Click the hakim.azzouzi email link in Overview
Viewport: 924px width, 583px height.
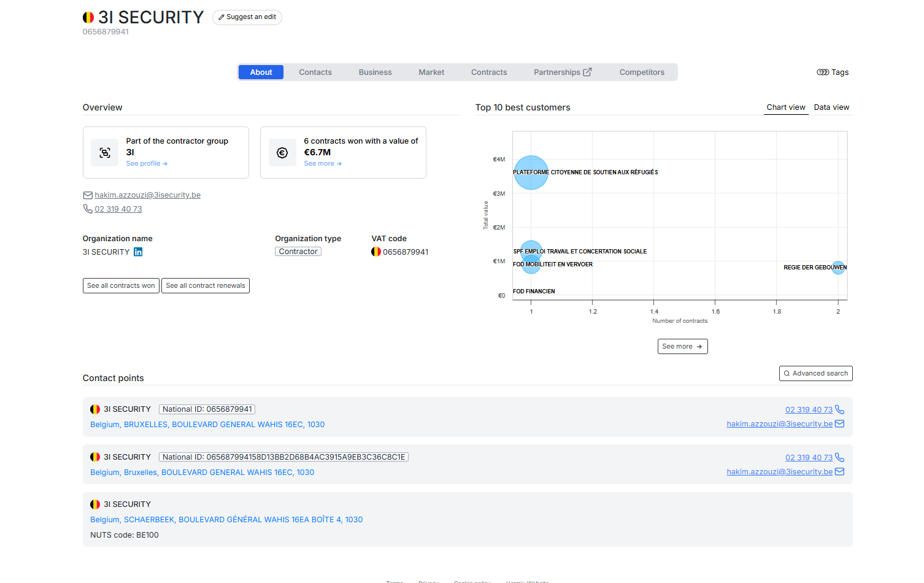click(147, 195)
